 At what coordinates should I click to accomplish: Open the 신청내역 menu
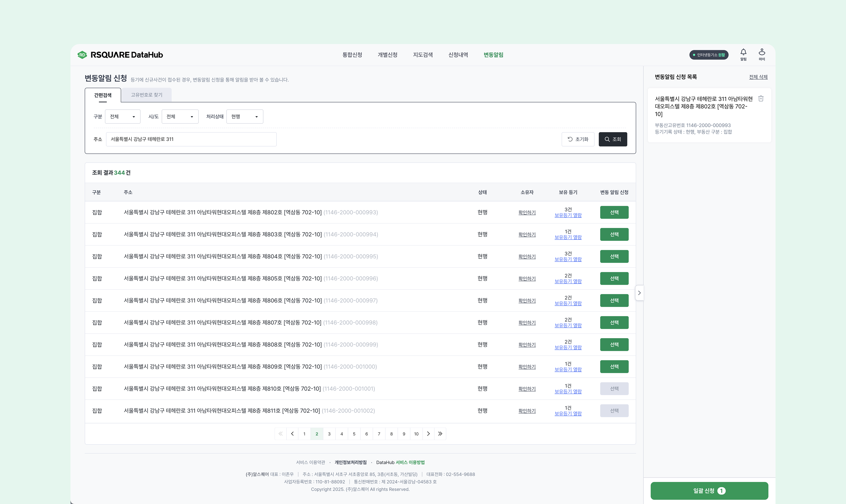[458, 55]
